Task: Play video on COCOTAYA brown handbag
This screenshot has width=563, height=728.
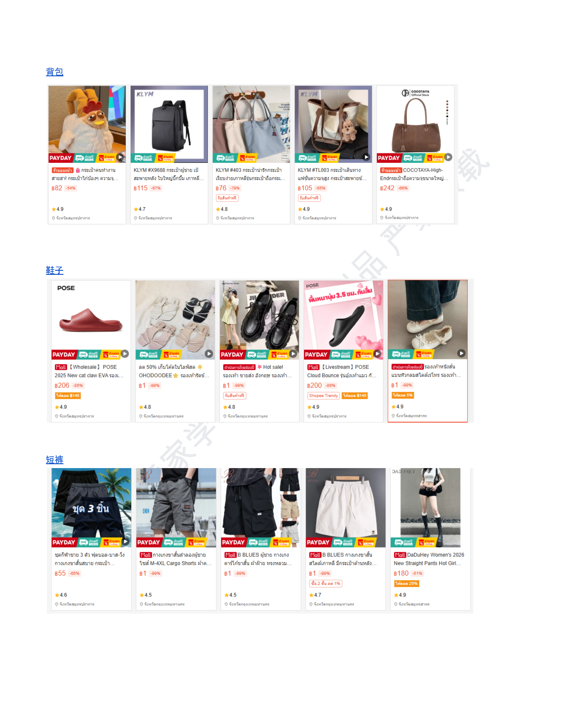Action: pyautogui.click(x=449, y=157)
